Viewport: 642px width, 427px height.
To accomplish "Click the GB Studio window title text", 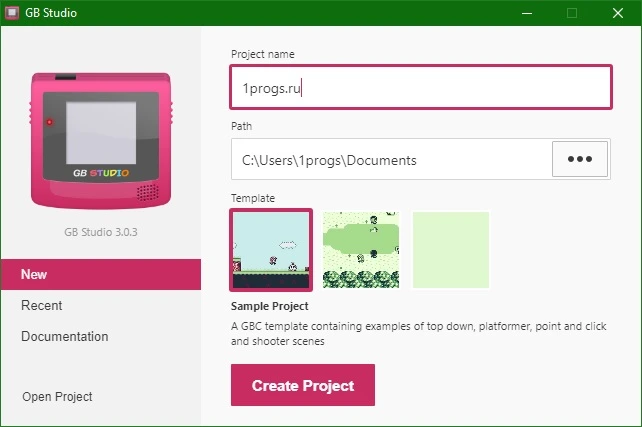I will (x=51, y=13).
